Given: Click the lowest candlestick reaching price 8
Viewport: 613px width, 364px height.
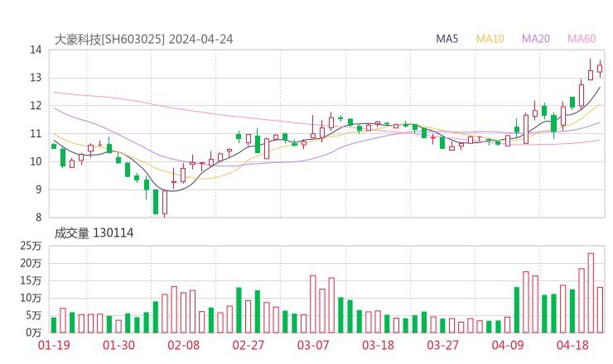Looking at the screenshot, I should coord(165,203).
